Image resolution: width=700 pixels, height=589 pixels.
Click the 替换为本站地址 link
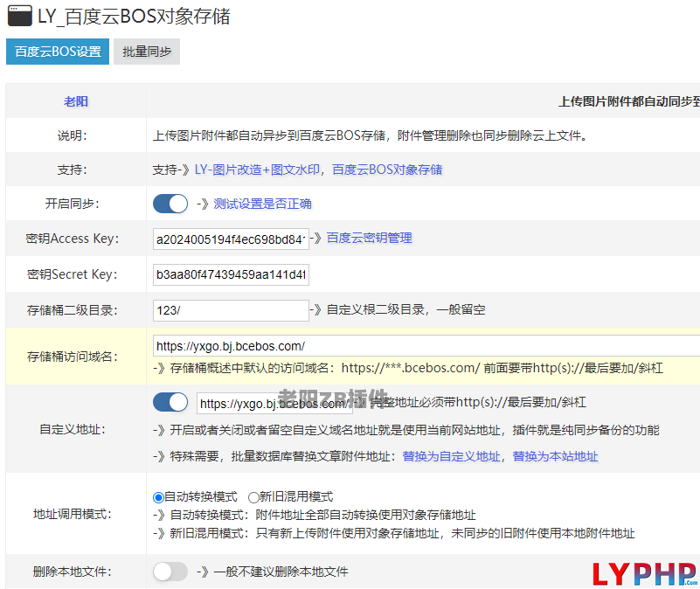[x=555, y=456]
